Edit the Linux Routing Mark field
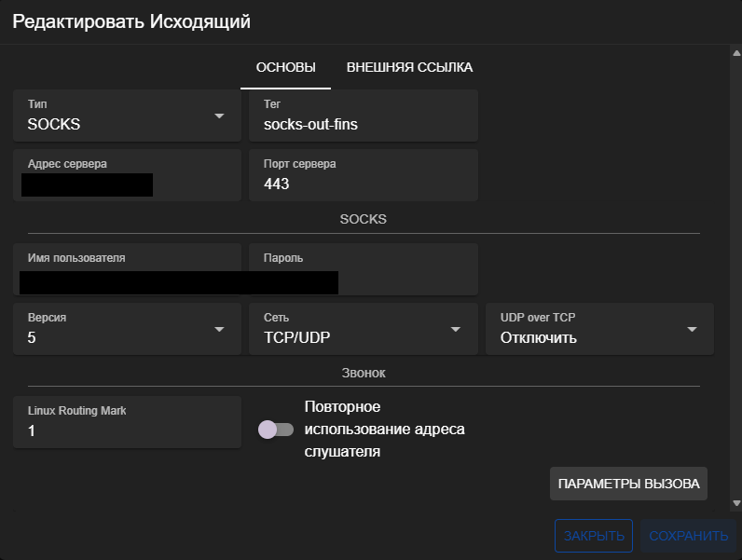The width and height of the screenshot is (742, 560). pyautogui.click(x=126, y=430)
